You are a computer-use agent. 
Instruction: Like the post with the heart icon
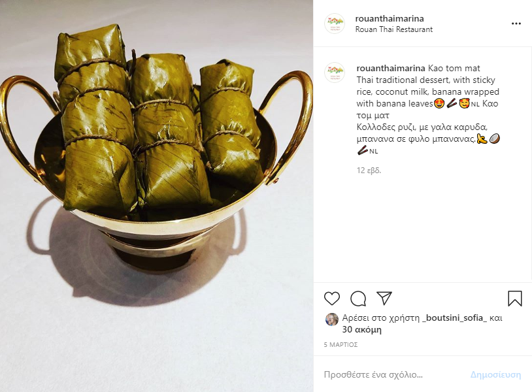332,299
